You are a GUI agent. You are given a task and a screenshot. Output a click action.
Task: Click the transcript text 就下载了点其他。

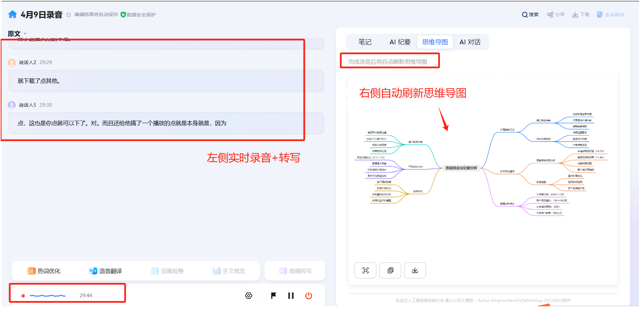click(39, 81)
